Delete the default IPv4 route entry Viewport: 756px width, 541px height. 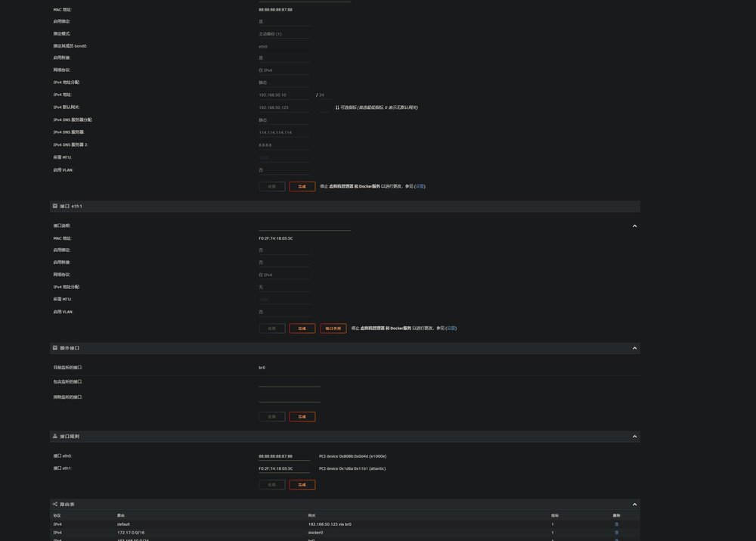616,524
